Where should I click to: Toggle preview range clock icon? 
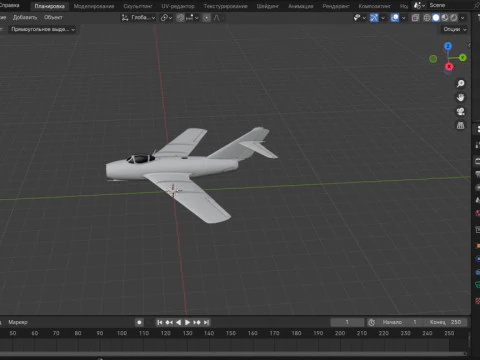pyautogui.click(x=372, y=322)
